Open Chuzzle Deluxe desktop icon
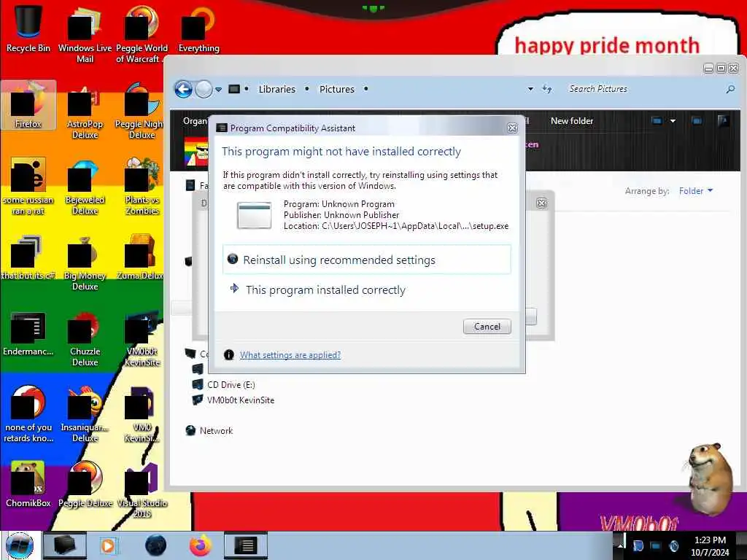Screen dimensions: 747x560 [x=85, y=338]
